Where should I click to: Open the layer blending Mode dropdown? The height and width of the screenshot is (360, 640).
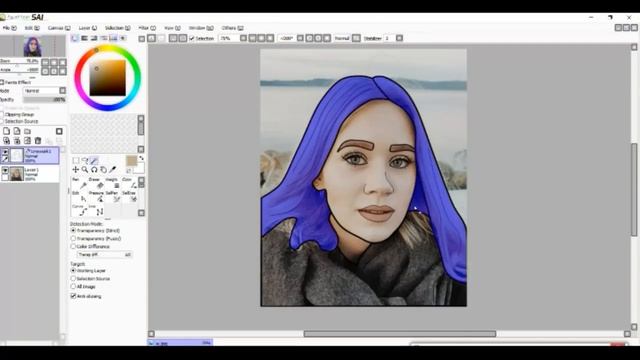(x=62, y=91)
